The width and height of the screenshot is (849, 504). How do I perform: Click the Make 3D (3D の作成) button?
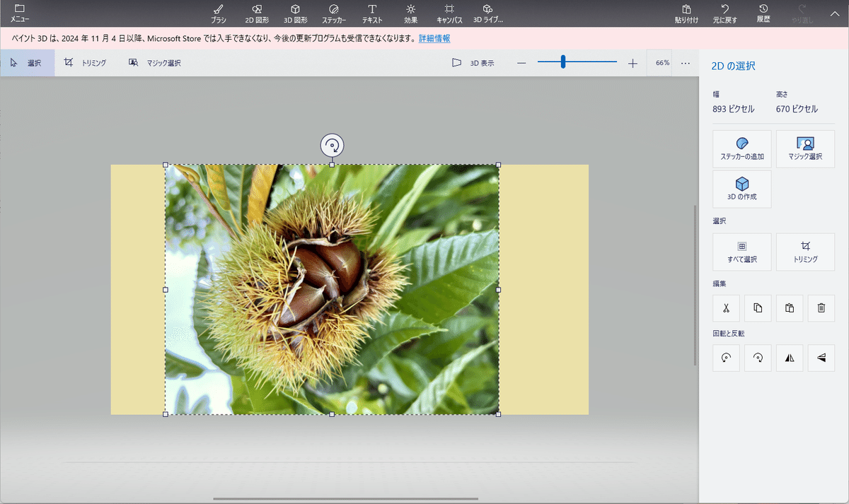741,189
